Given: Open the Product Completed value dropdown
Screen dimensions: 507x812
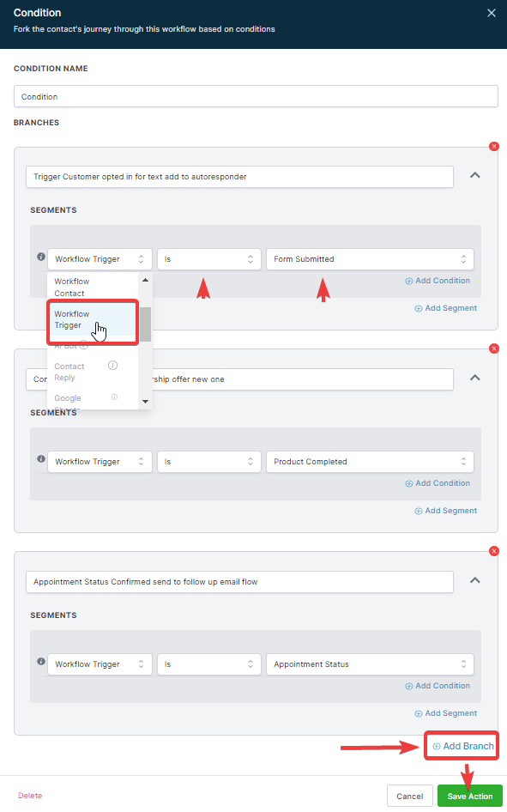Looking at the screenshot, I should pos(370,462).
